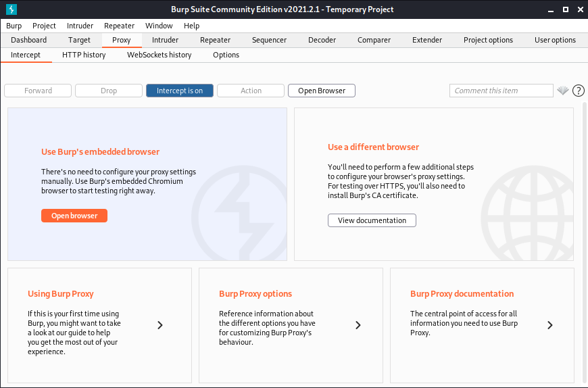Open the Decoder tab
This screenshot has height=388, width=588.
click(x=322, y=40)
